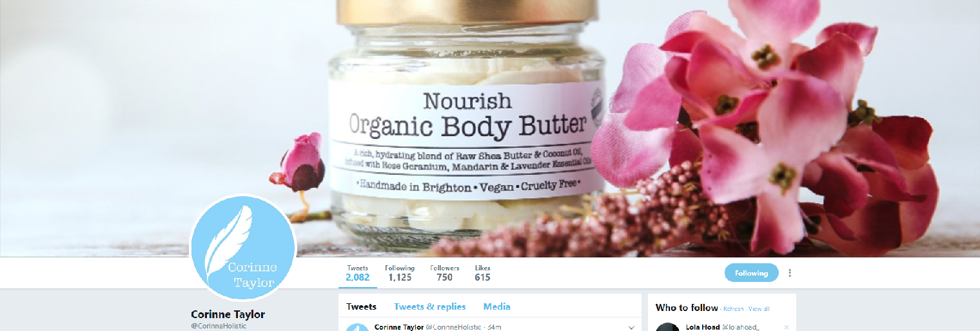Expand the tweet options chevron

pos(631,328)
